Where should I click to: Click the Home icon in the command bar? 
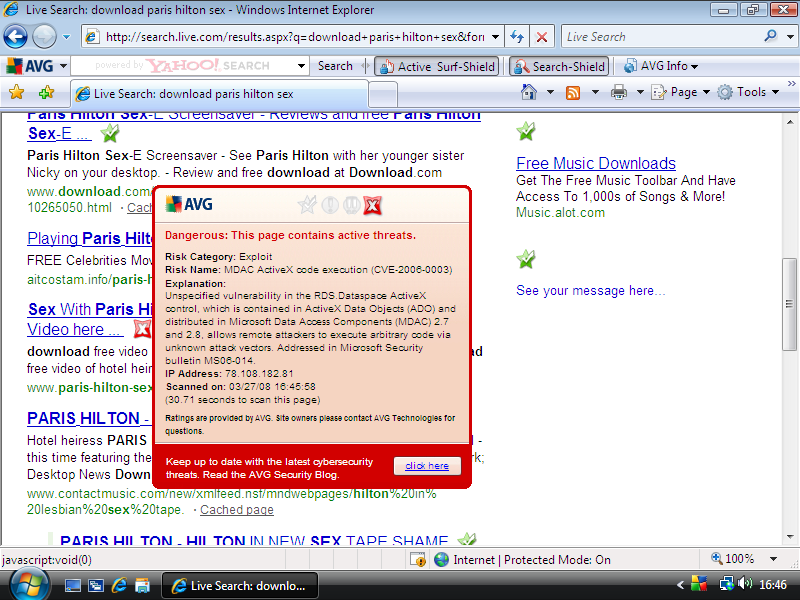click(529, 92)
